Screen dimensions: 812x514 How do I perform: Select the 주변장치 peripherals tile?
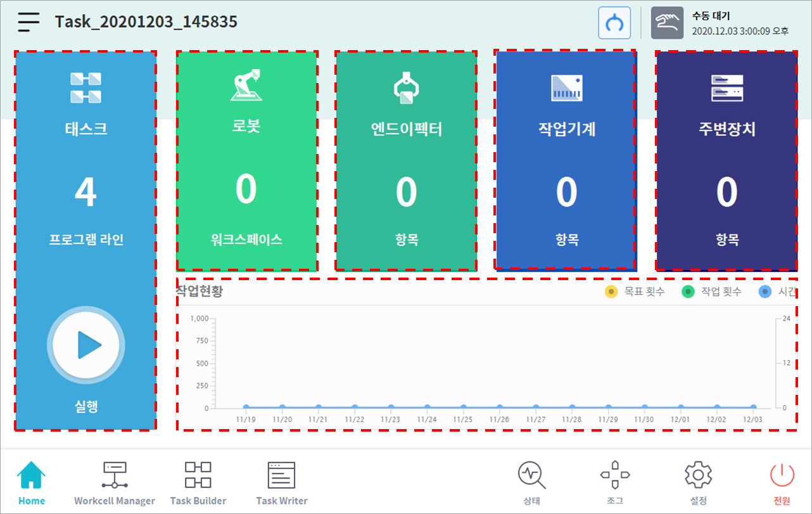coord(726,161)
